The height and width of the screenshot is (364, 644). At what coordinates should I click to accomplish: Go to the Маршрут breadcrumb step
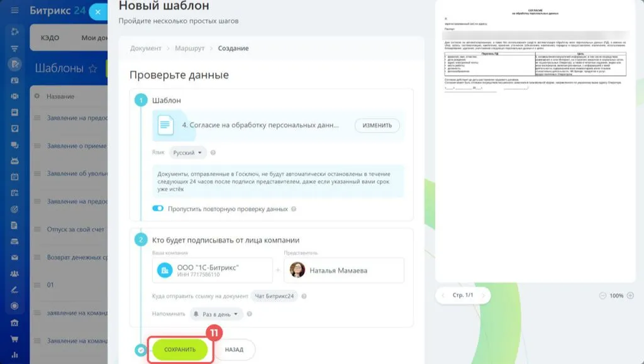189,48
